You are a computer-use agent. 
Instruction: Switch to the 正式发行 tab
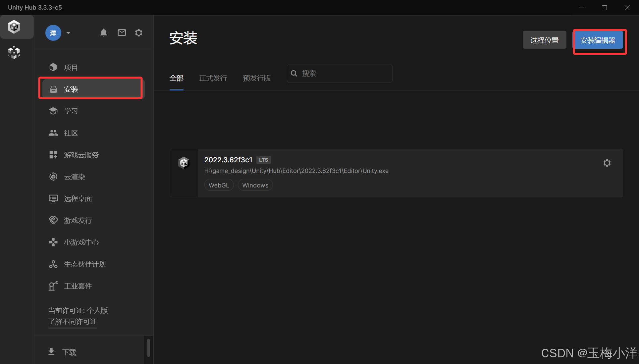click(x=213, y=78)
